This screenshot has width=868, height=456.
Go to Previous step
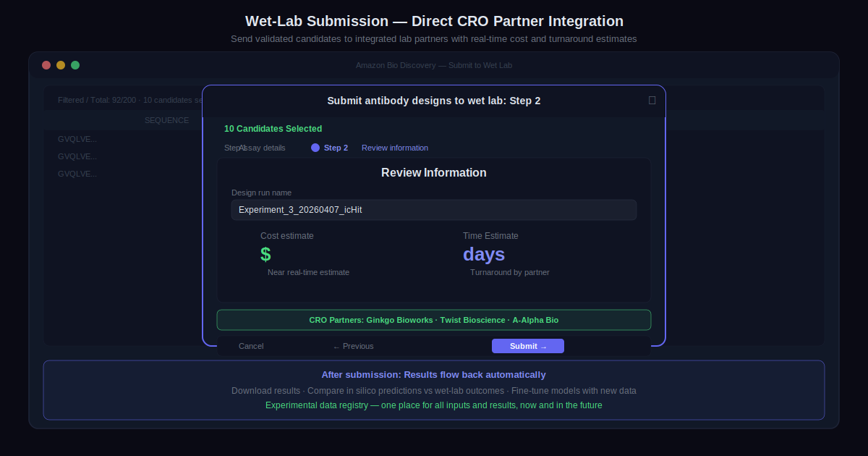(353, 346)
